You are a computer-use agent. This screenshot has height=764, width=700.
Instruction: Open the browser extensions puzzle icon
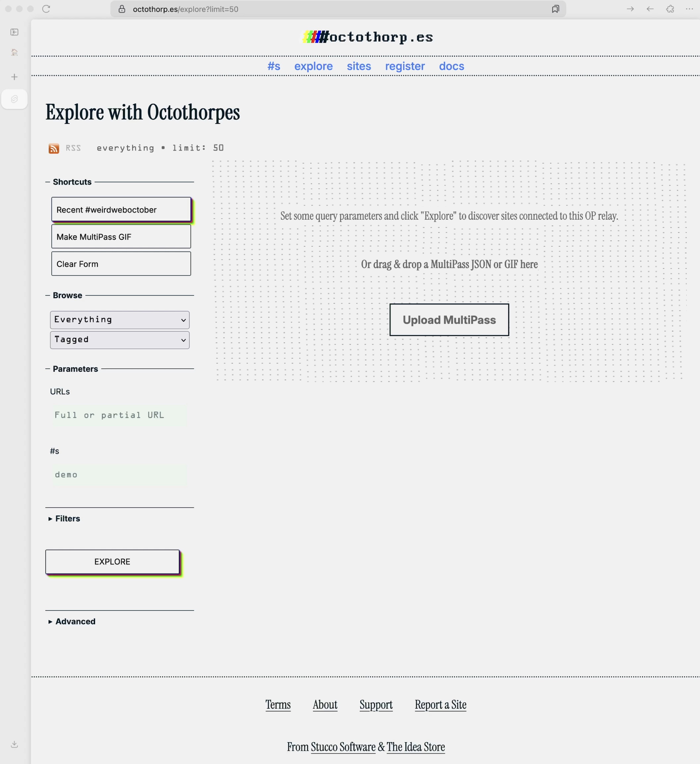(x=670, y=9)
